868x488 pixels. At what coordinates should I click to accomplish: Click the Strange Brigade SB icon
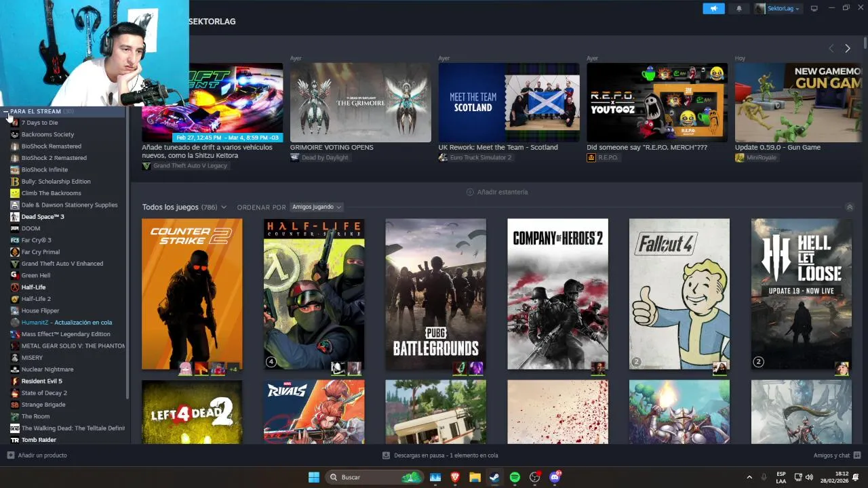[15, 405]
